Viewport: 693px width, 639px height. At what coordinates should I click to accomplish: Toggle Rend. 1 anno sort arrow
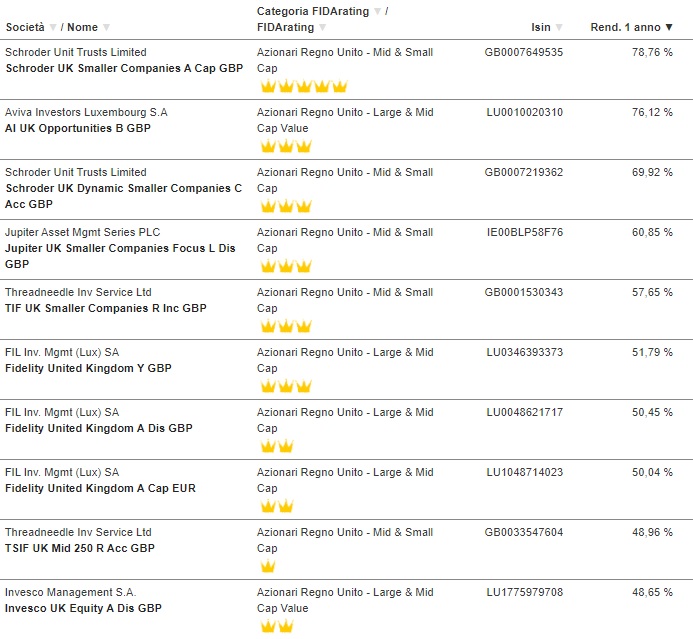click(x=669, y=27)
